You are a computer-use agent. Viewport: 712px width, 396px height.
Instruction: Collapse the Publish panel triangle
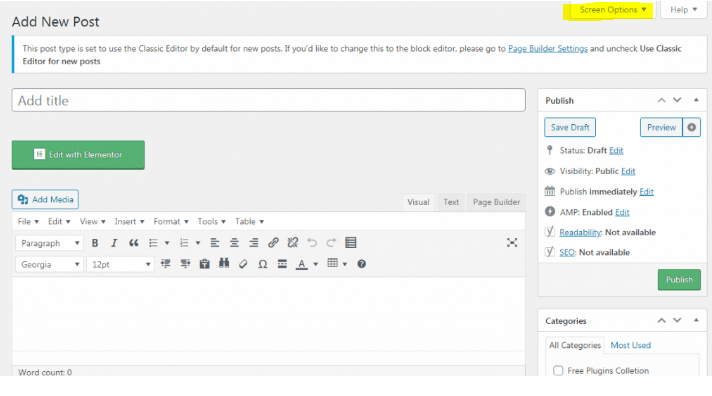coord(696,100)
